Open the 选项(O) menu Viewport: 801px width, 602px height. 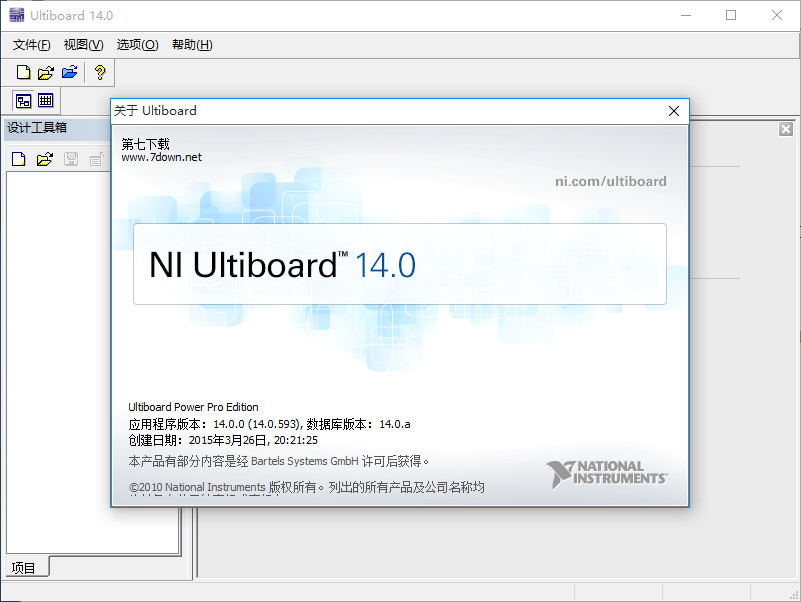pos(137,45)
